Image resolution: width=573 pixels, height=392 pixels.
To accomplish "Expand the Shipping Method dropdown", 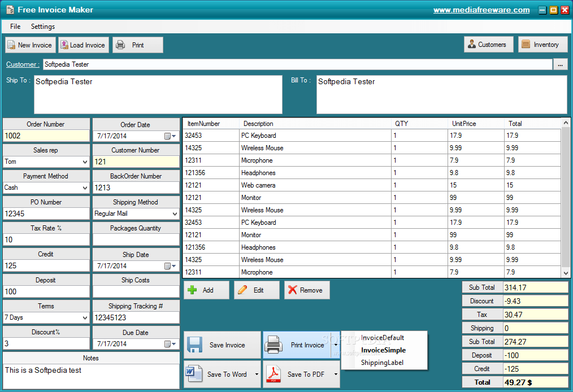I will pyautogui.click(x=174, y=214).
